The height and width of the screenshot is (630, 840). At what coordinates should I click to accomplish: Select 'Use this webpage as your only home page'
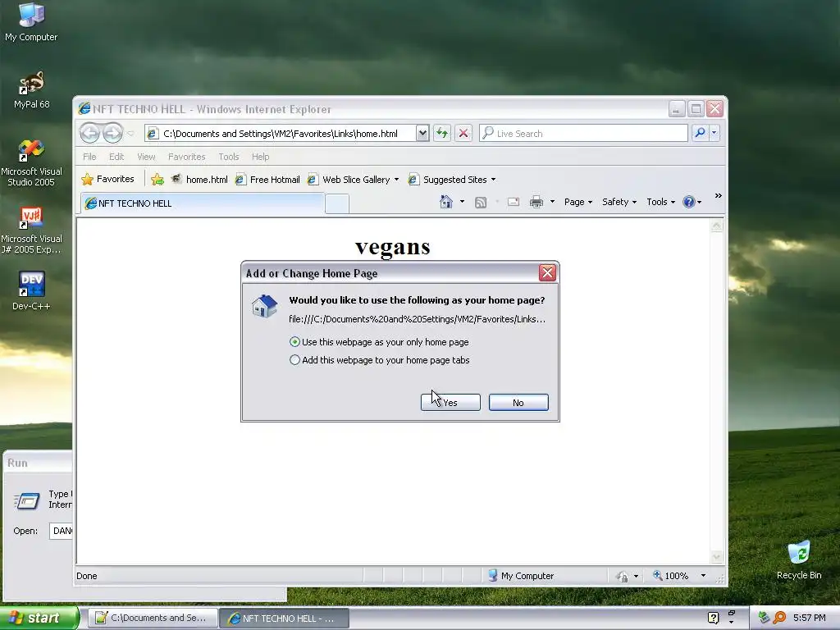379,342
